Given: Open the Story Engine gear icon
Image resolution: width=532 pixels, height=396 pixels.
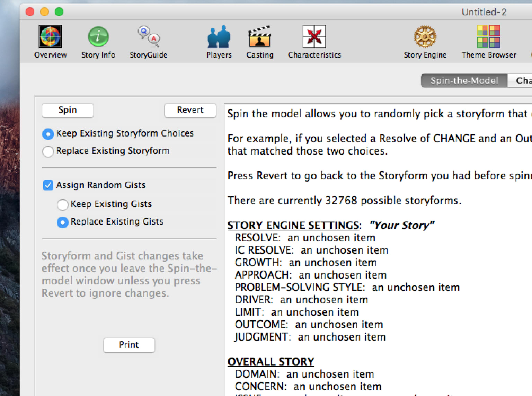Looking at the screenshot, I should point(425,36).
